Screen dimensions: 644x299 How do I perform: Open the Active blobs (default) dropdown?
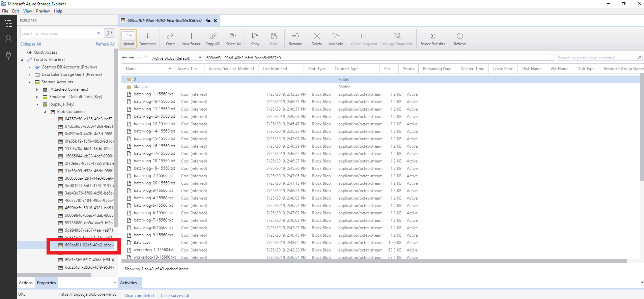[177, 58]
